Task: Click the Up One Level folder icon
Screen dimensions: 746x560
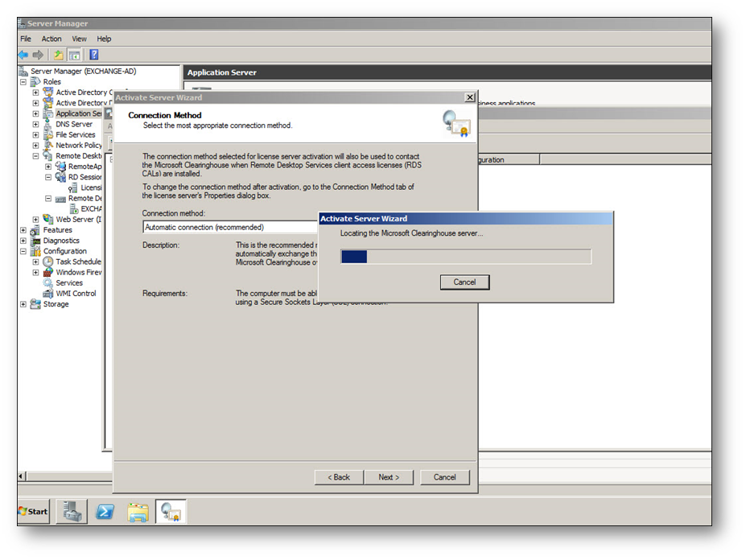Action: (58, 55)
